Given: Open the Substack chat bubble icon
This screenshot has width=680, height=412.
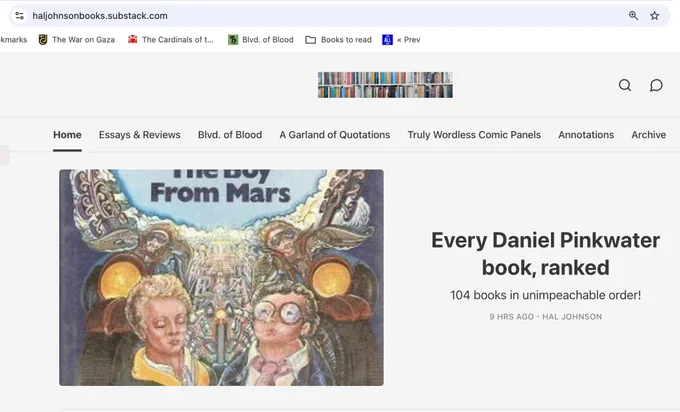Looking at the screenshot, I should [656, 85].
